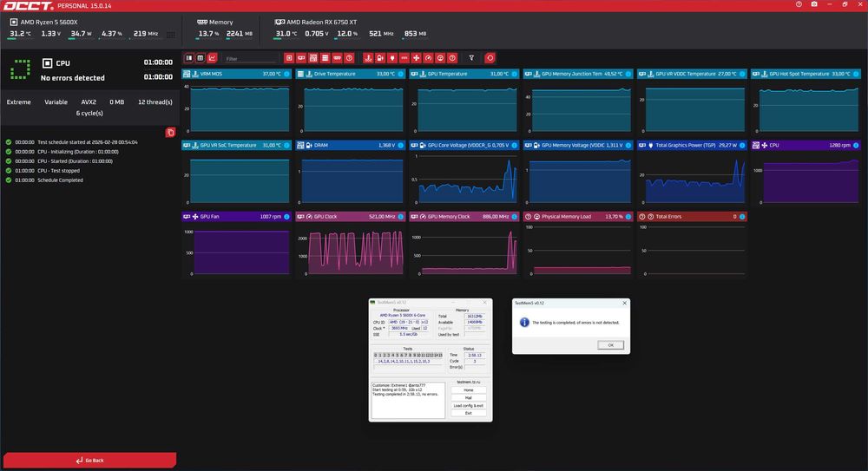Click the AMD Radeon RX 6750 XT summary header
868x471 pixels.
point(316,23)
